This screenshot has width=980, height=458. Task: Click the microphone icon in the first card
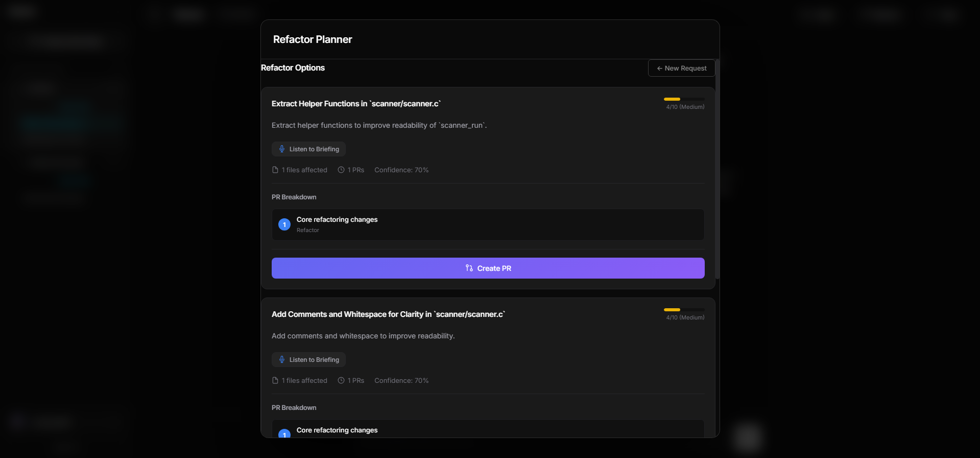(282, 149)
